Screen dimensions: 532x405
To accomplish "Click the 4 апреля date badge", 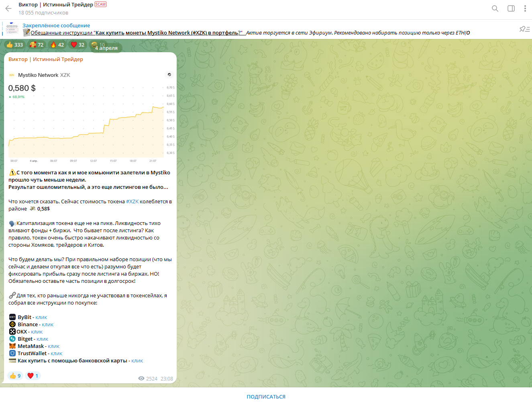I will (106, 48).
